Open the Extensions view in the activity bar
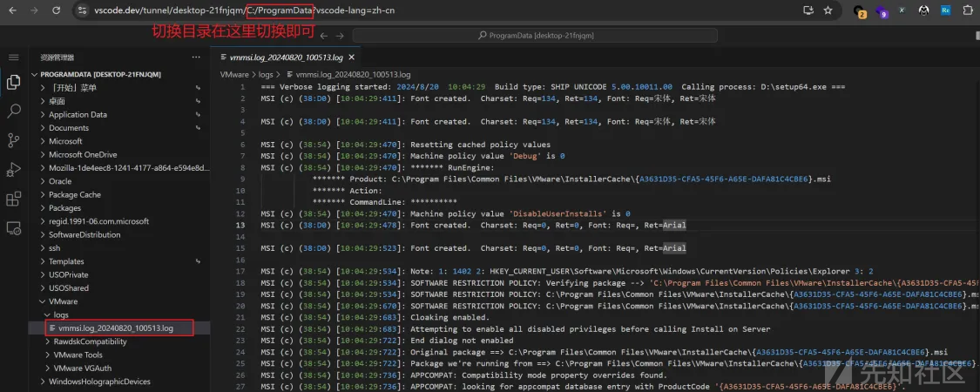Screen dimensions: 980x392 (x=13, y=199)
